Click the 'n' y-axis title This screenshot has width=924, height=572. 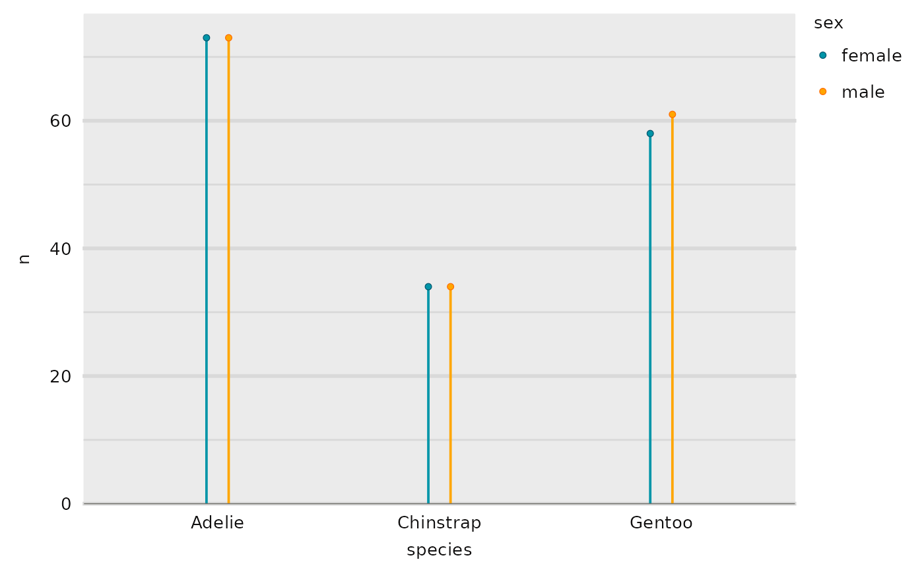pos(24,259)
